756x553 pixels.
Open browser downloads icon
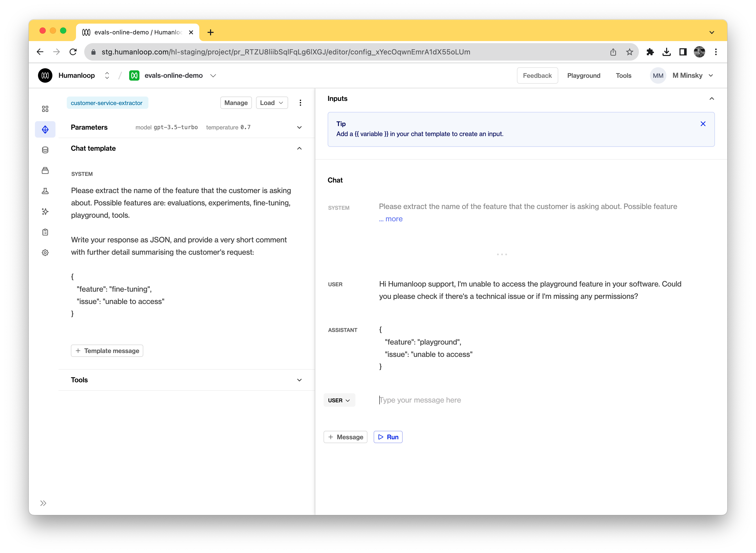point(667,52)
